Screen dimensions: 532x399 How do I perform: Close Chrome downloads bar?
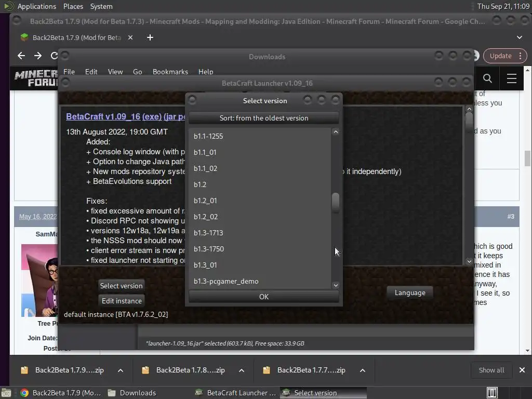pyautogui.click(x=522, y=370)
